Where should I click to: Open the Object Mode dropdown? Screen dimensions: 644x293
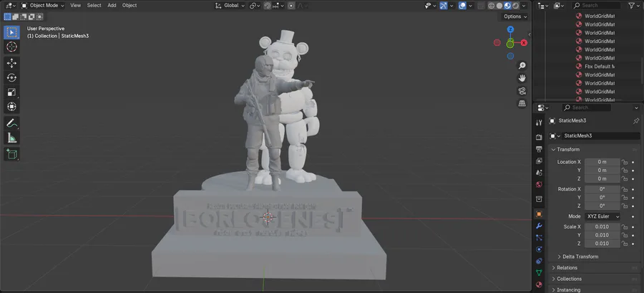coord(43,6)
